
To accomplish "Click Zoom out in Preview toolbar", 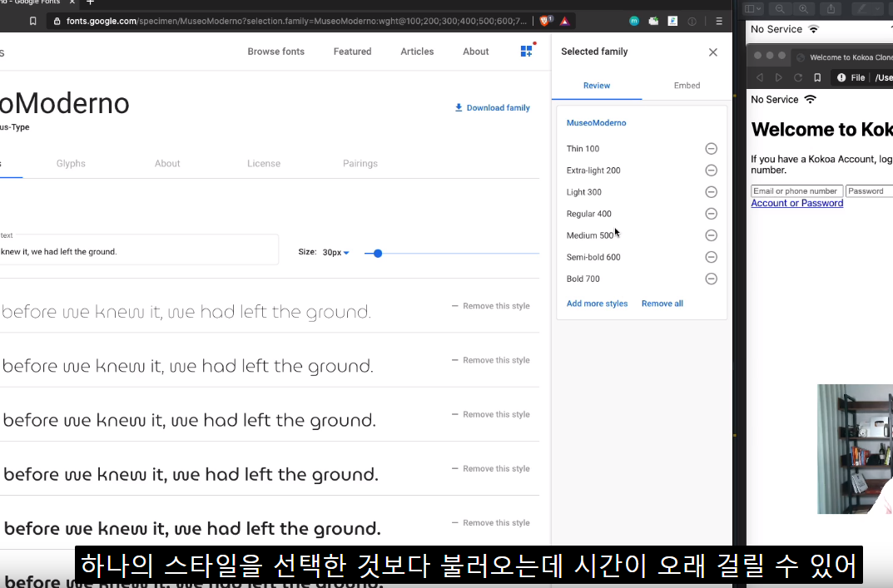I will pos(780,8).
